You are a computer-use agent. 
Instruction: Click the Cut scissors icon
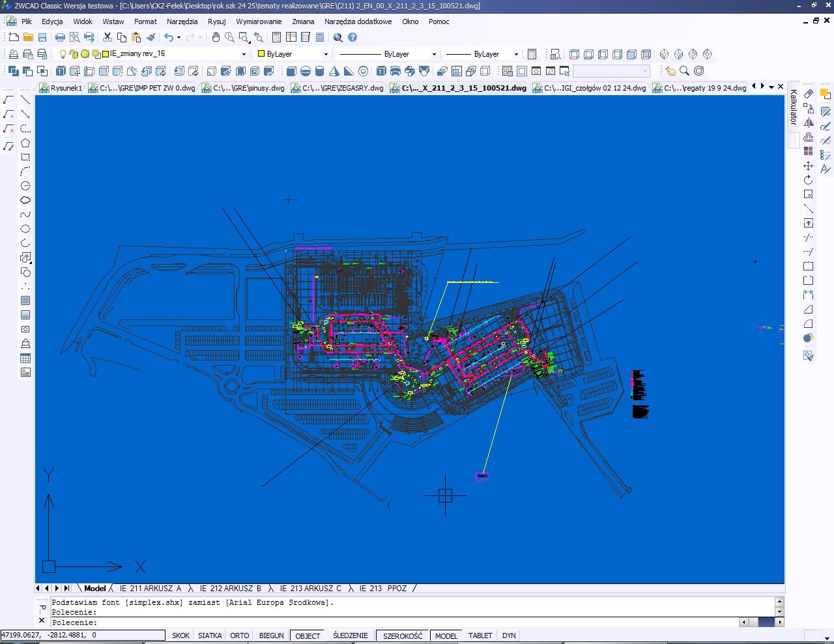(x=108, y=37)
